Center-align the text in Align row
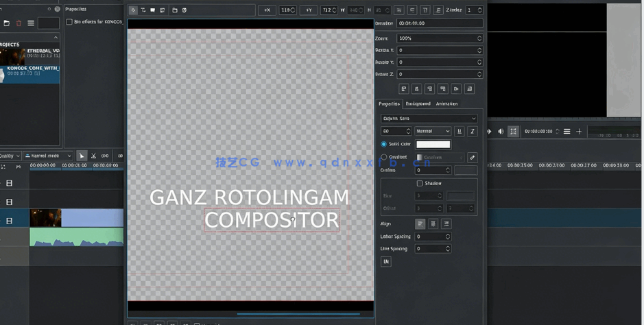Viewport: 644px width, 325px height. point(433,224)
